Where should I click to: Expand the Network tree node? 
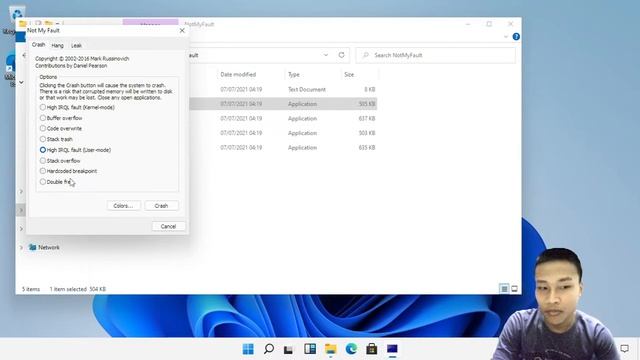(21, 247)
